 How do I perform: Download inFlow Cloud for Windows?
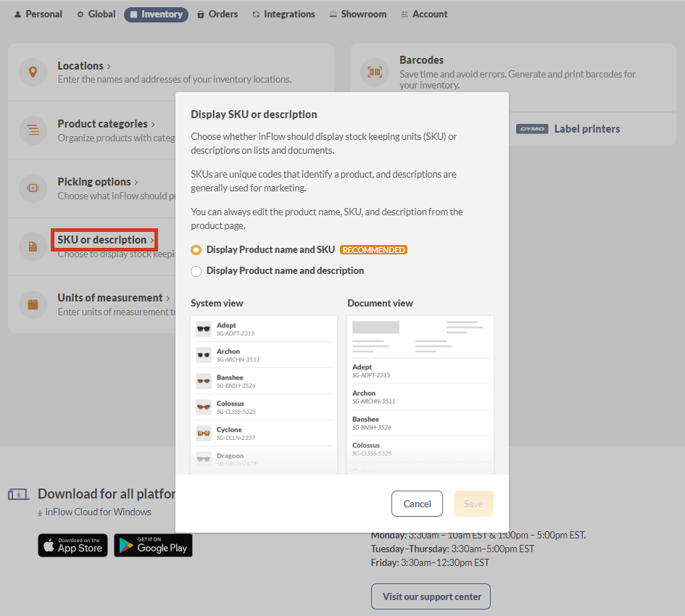[x=94, y=512]
